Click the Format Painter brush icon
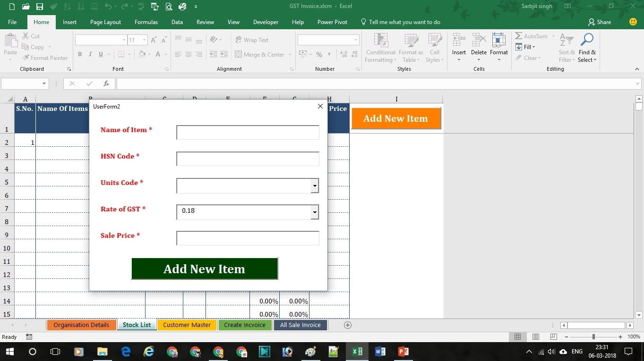The height and width of the screenshot is (361, 644). point(26,58)
